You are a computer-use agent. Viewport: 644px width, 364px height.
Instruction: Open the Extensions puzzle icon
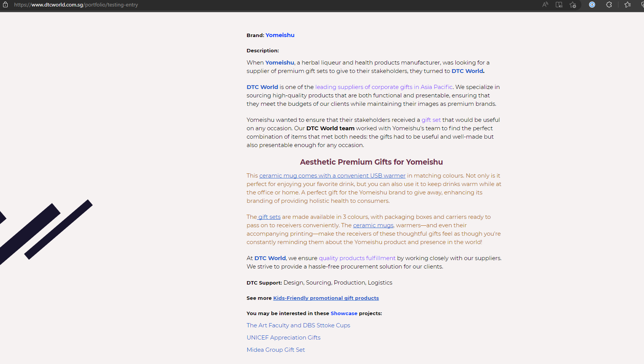[609, 5]
